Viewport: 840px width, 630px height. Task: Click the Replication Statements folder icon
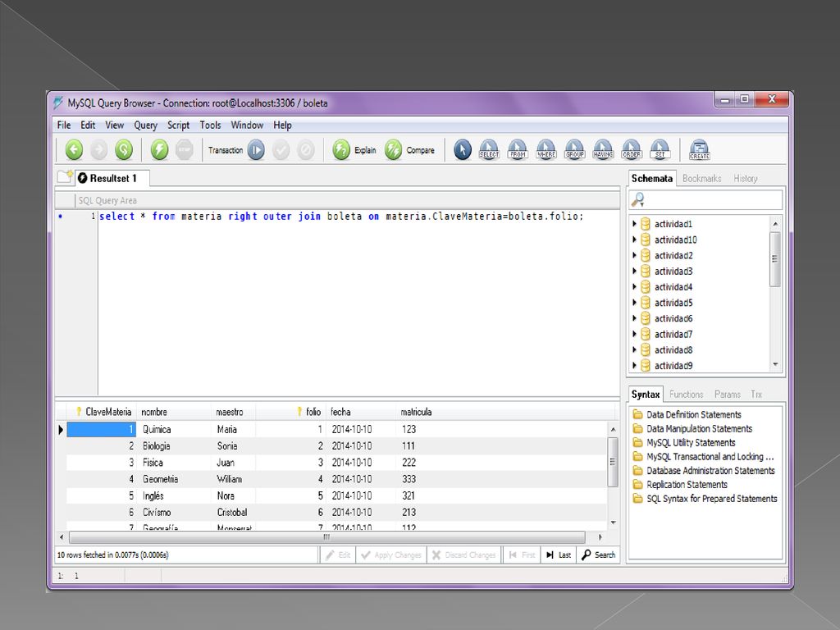(x=637, y=484)
